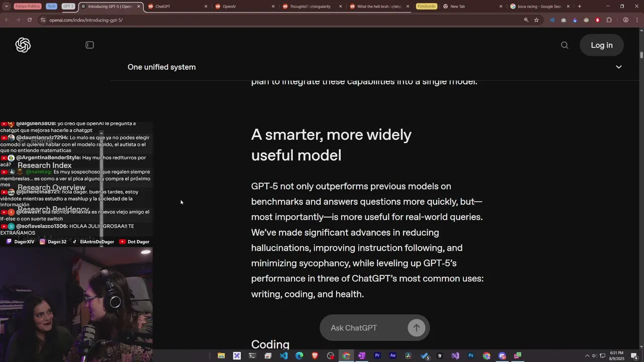Go back to previous page

[x=7, y=20]
